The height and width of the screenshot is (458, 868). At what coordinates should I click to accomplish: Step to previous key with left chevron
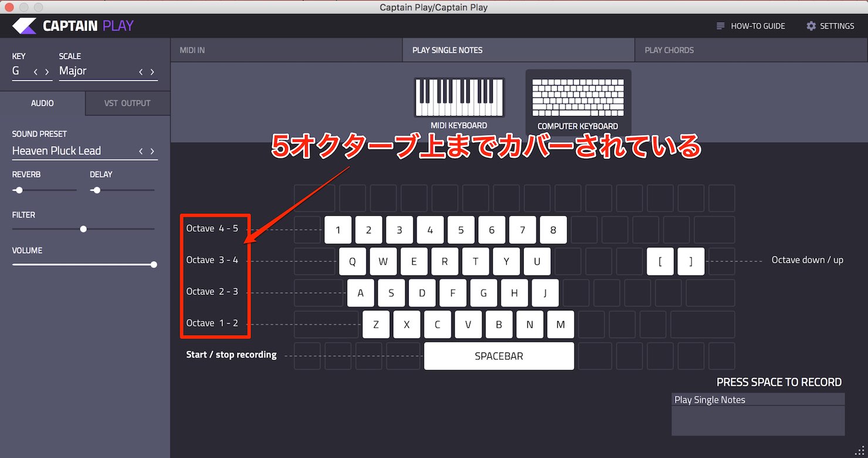pos(35,72)
